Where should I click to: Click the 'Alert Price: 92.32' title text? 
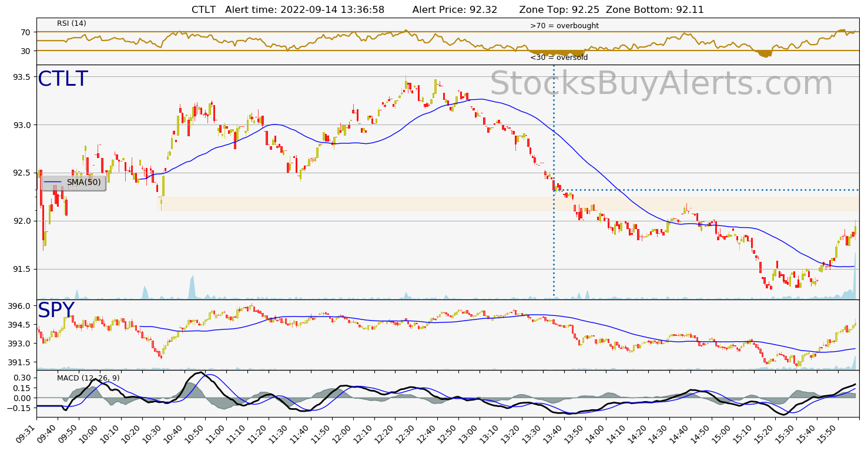455,9
